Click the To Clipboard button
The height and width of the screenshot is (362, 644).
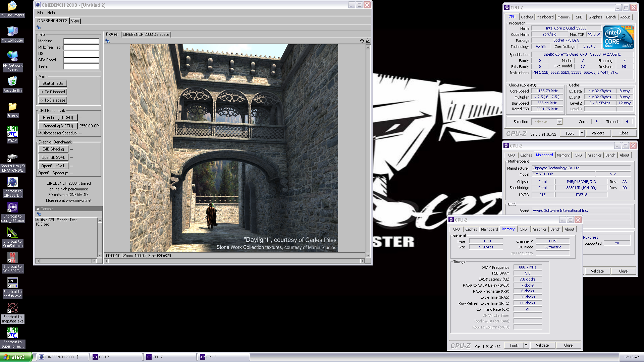(x=53, y=92)
